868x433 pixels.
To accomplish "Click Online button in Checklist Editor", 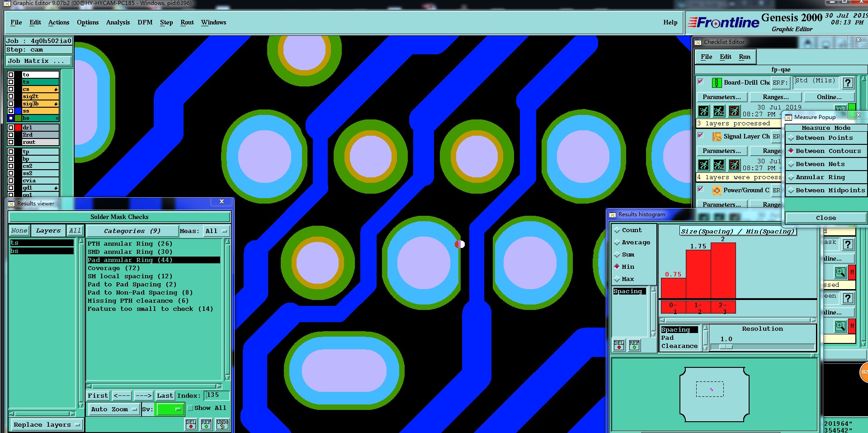I will pyautogui.click(x=829, y=97).
